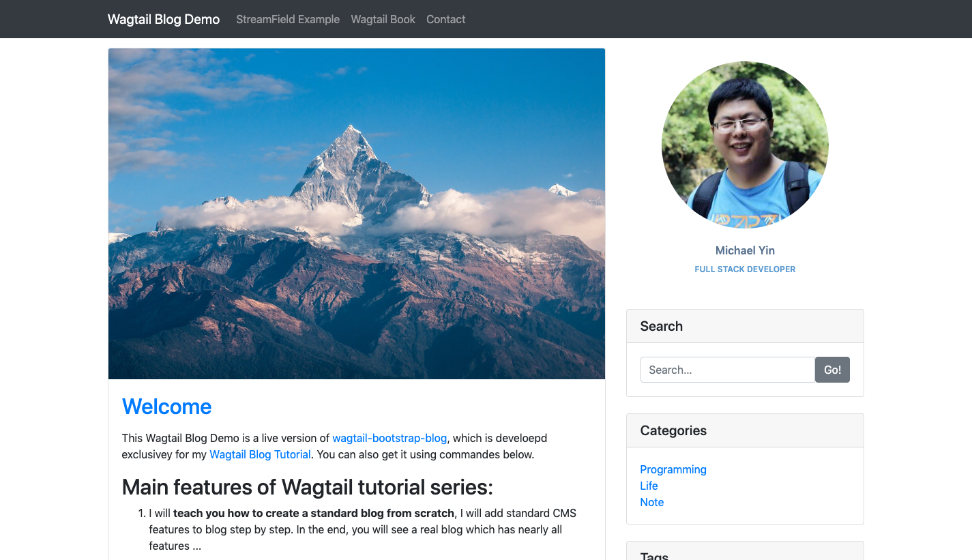Click the Main features heading
Viewport: 972px width, 560px height.
point(308,487)
